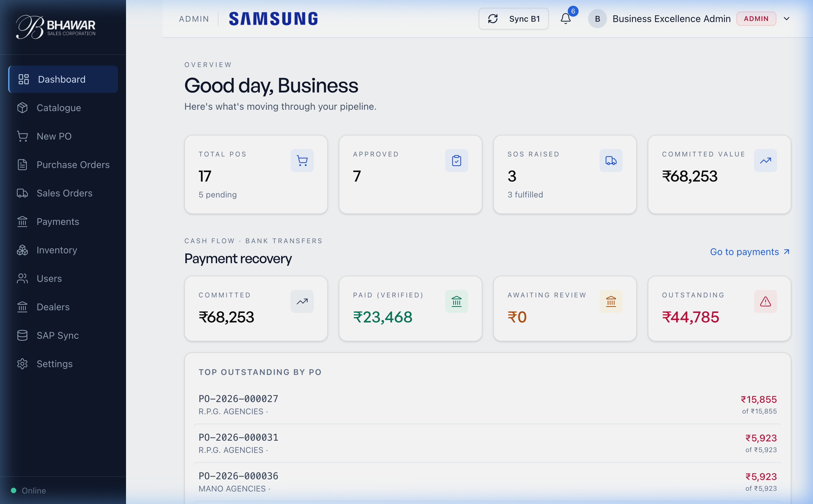Open the Catalogue menu item
This screenshot has height=504, width=813.
pyautogui.click(x=63, y=108)
